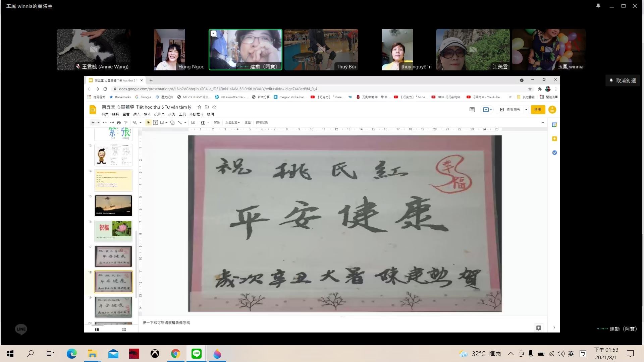Image resolution: width=644 pixels, height=362 pixels.
Task: Click the insert image icon
Action: pyautogui.click(x=162, y=123)
